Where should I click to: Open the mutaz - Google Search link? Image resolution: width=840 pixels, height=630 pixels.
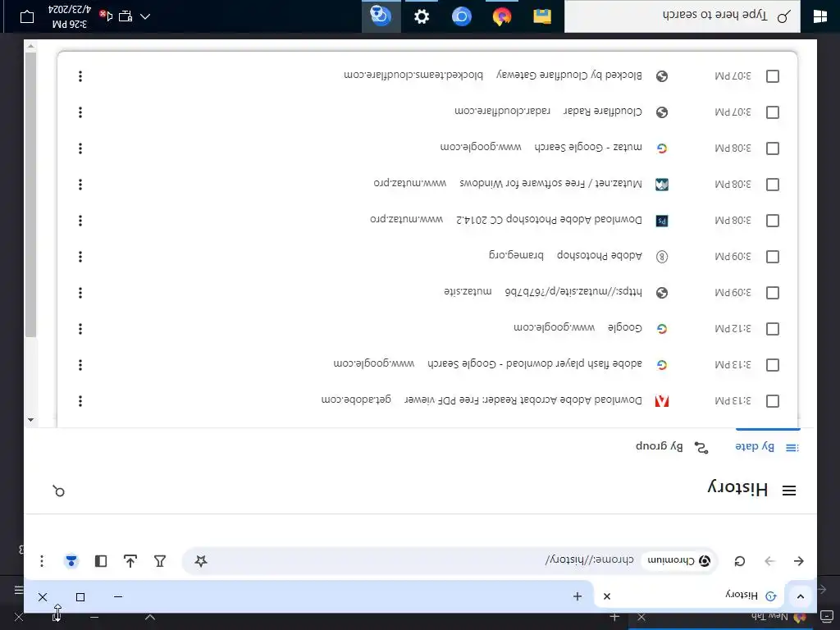[x=588, y=147]
